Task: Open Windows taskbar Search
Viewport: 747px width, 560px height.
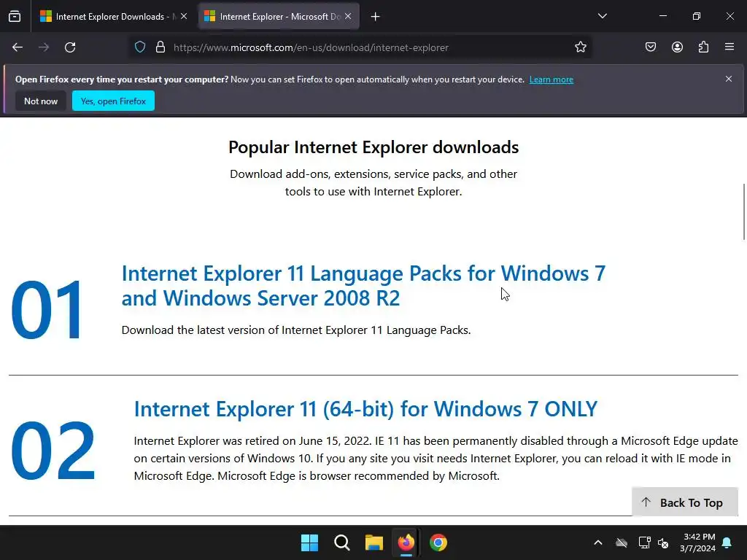Action: pos(341,542)
